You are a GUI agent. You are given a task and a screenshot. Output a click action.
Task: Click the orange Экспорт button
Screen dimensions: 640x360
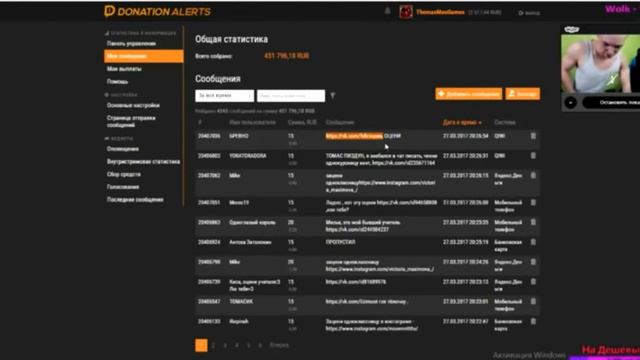point(523,94)
